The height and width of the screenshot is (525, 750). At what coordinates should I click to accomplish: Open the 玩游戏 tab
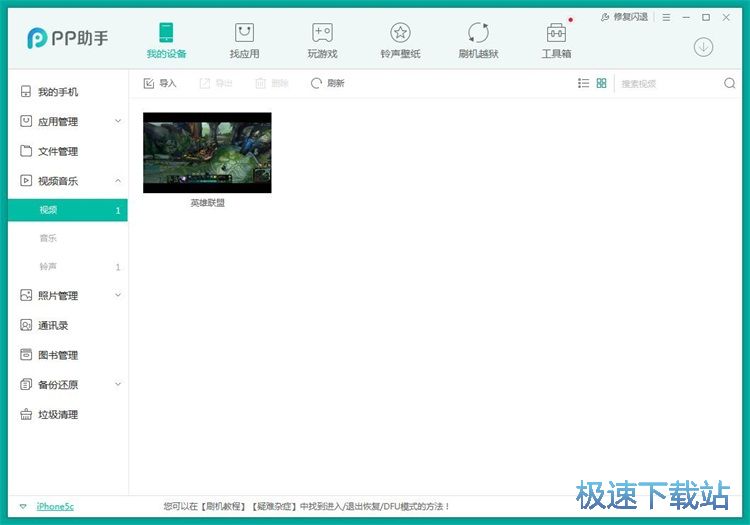pyautogui.click(x=322, y=41)
